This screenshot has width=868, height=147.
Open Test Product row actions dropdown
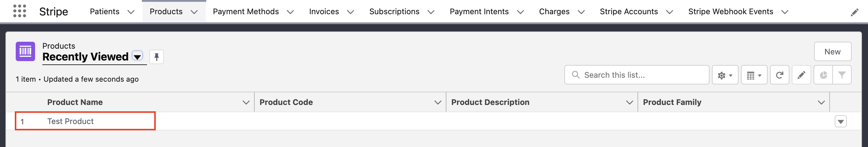click(x=840, y=121)
